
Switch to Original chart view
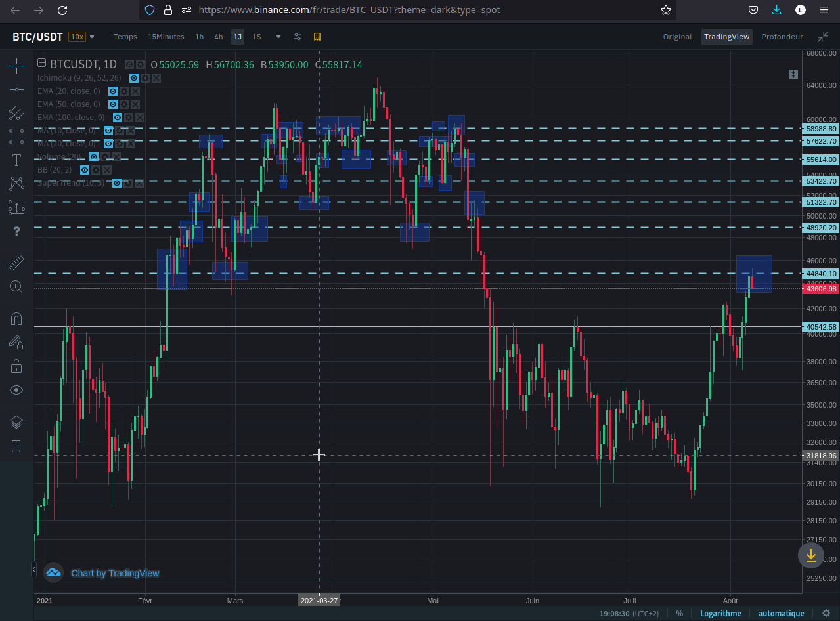click(677, 37)
